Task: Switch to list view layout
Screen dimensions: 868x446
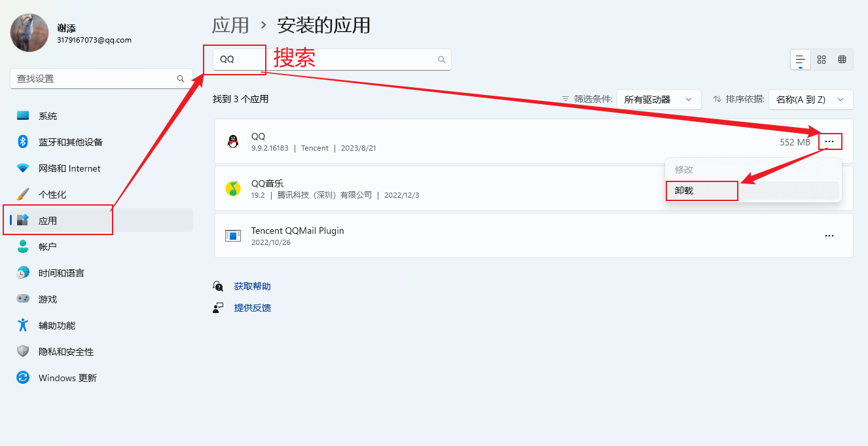Action: click(x=800, y=60)
